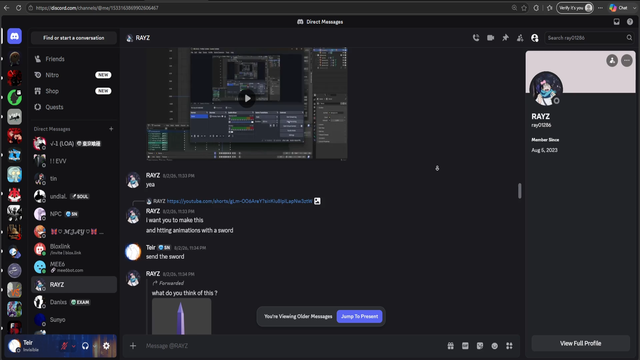Viewport: 640px width, 360px height.
Task: Open the forwarded sword image
Action: (x=181, y=316)
